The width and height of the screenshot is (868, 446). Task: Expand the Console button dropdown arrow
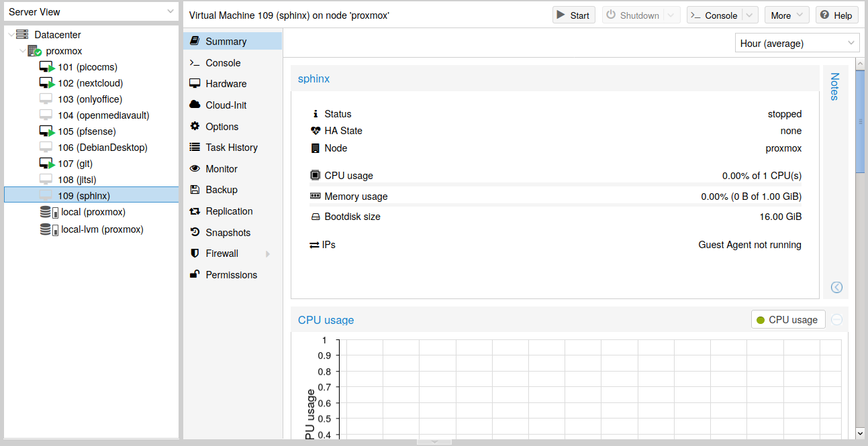pyautogui.click(x=751, y=15)
